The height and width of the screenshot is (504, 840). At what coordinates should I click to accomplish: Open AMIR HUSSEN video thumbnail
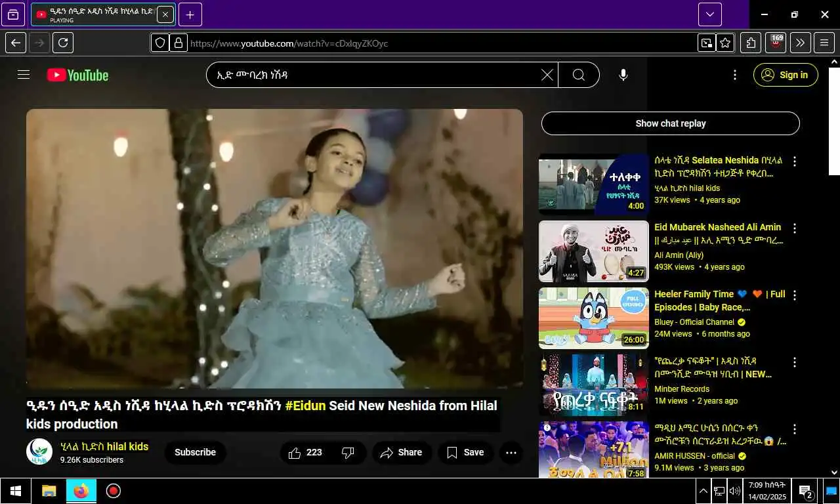coord(593,450)
